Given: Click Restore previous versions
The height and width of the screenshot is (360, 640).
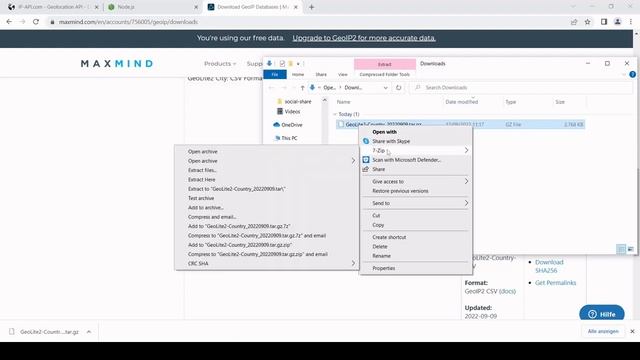Looking at the screenshot, I should (400, 191).
